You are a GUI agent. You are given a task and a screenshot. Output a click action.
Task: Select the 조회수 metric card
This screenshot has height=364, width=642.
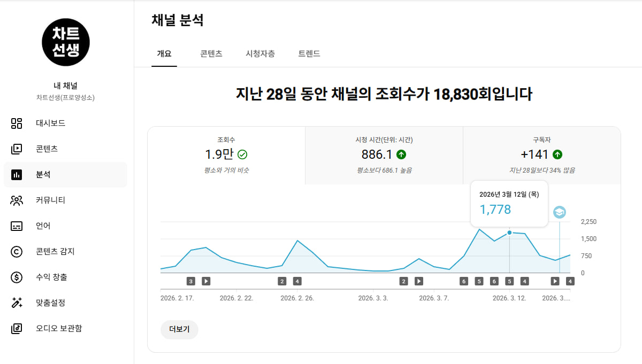click(226, 155)
